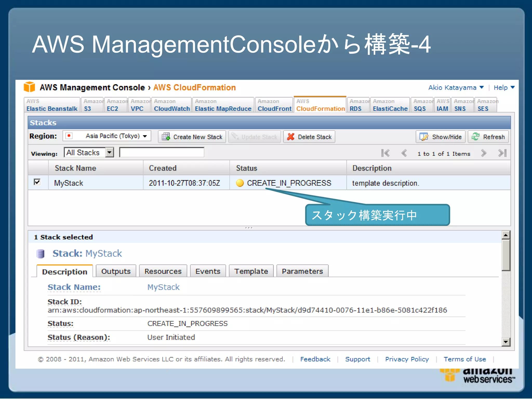The image size is (532, 399).
Task: Switch to the Amazon SNS tab
Action: click(463, 105)
